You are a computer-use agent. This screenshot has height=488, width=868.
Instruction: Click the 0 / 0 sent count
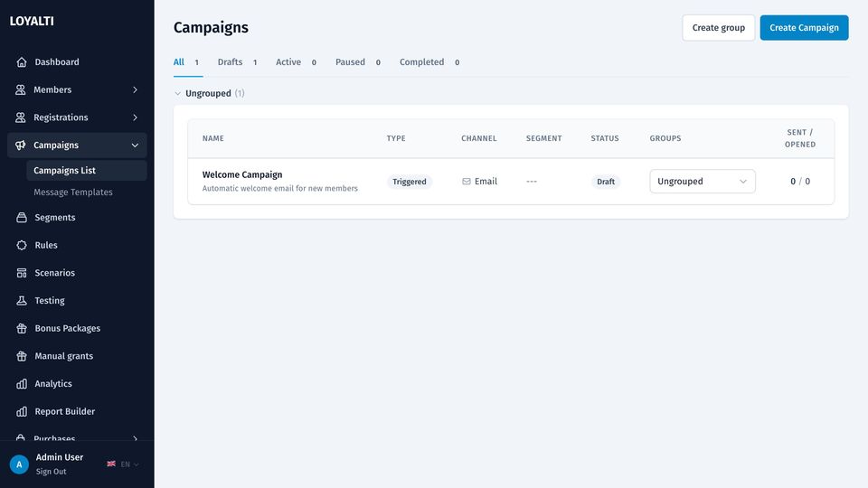click(800, 182)
